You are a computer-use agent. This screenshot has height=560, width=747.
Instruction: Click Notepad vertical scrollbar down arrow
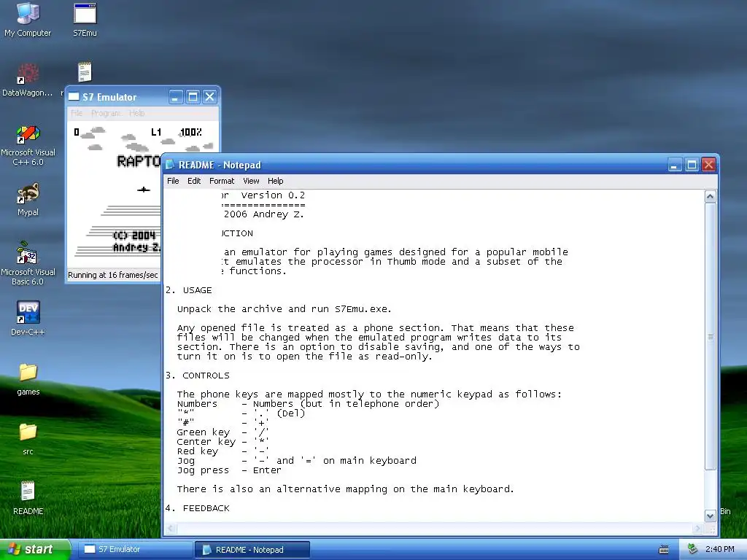point(710,516)
